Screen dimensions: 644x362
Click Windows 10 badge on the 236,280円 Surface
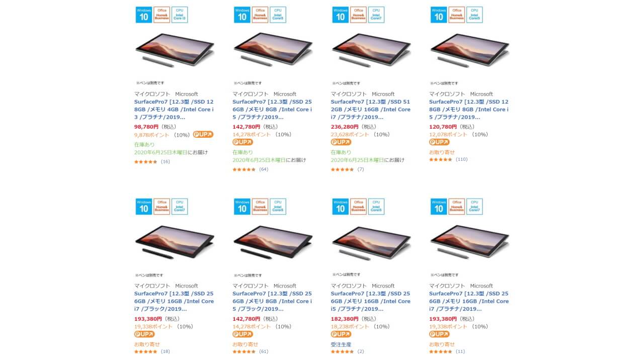tap(340, 15)
